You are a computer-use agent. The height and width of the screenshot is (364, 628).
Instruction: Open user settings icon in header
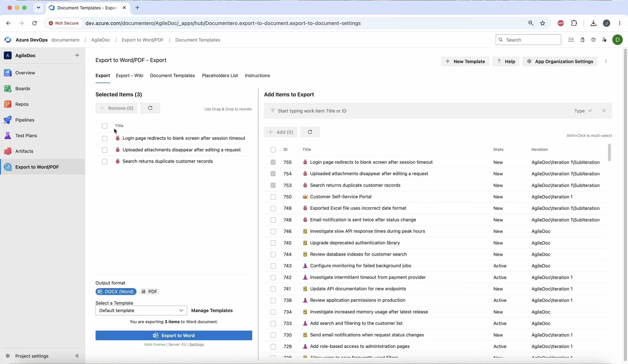[x=604, y=40]
